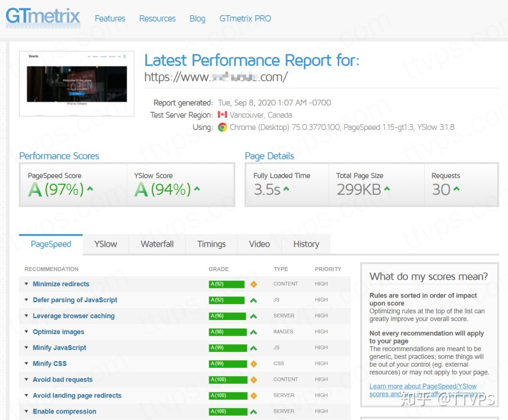
Task: Open the YSlow tab
Action: coord(106,244)
